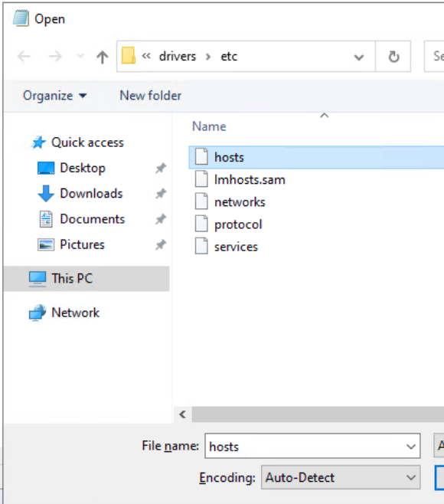Open the Encoding Auto-Detect dropdown
The image size is (444, 504).
pos(341,478)
